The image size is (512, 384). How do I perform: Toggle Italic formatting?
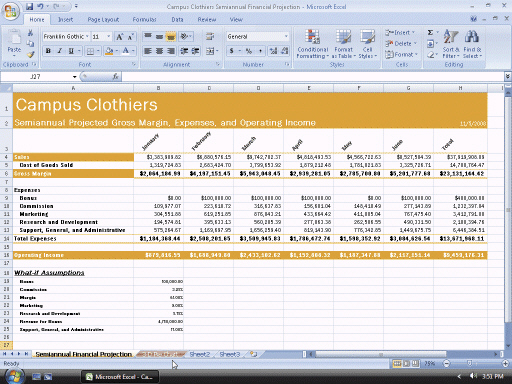click(x=60, y=51)
